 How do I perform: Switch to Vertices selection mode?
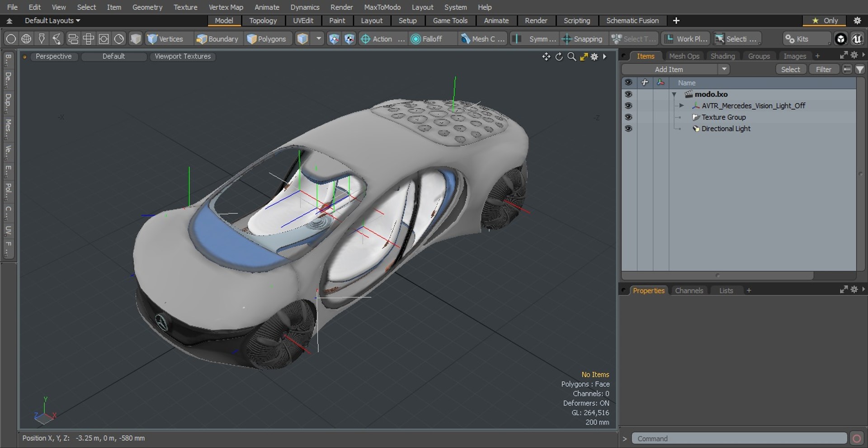point(165,39)
